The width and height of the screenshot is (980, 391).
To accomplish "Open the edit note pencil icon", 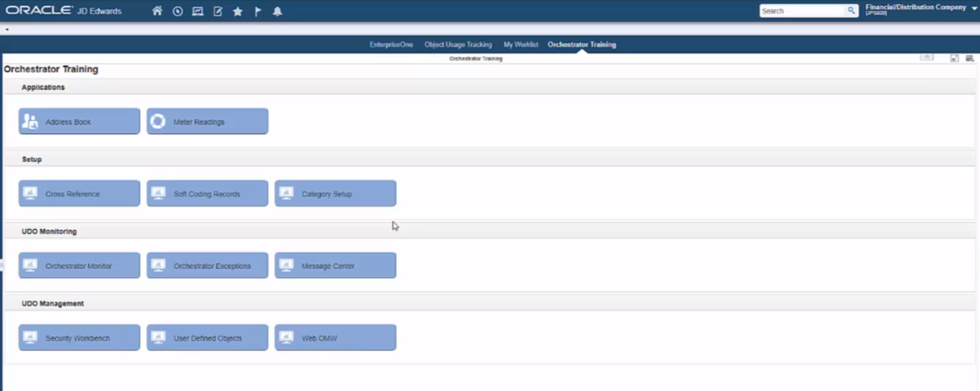I will pos(217,11).
